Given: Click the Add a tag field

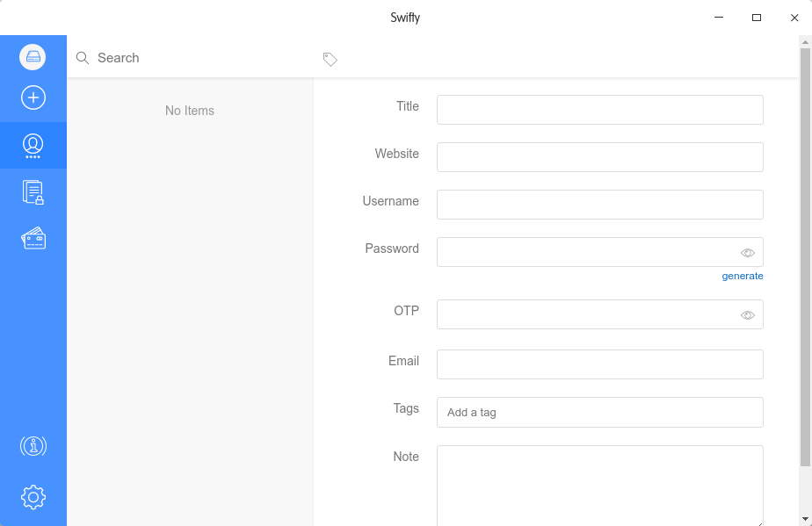Looking at the screenshot, I should [599, 412].
